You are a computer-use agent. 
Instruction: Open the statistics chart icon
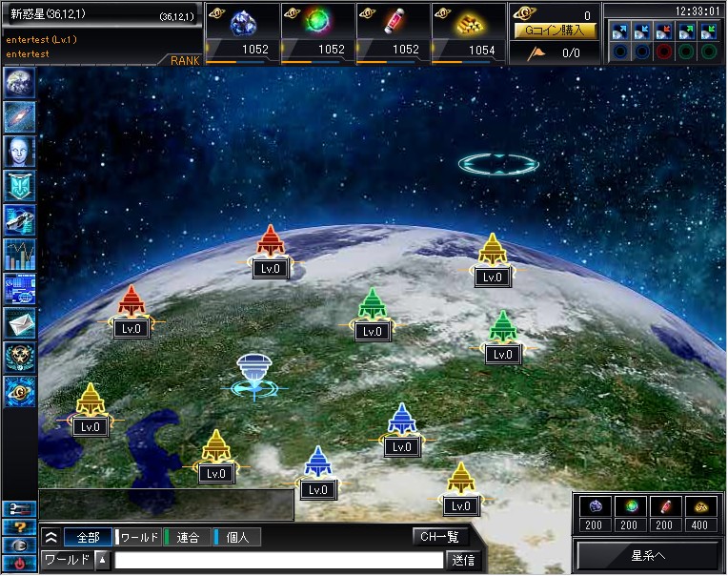19,255
